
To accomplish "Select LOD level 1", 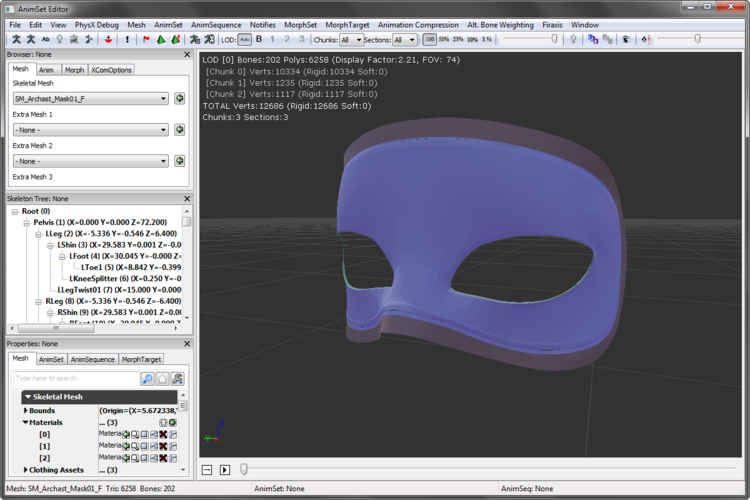I will (273, 39).
